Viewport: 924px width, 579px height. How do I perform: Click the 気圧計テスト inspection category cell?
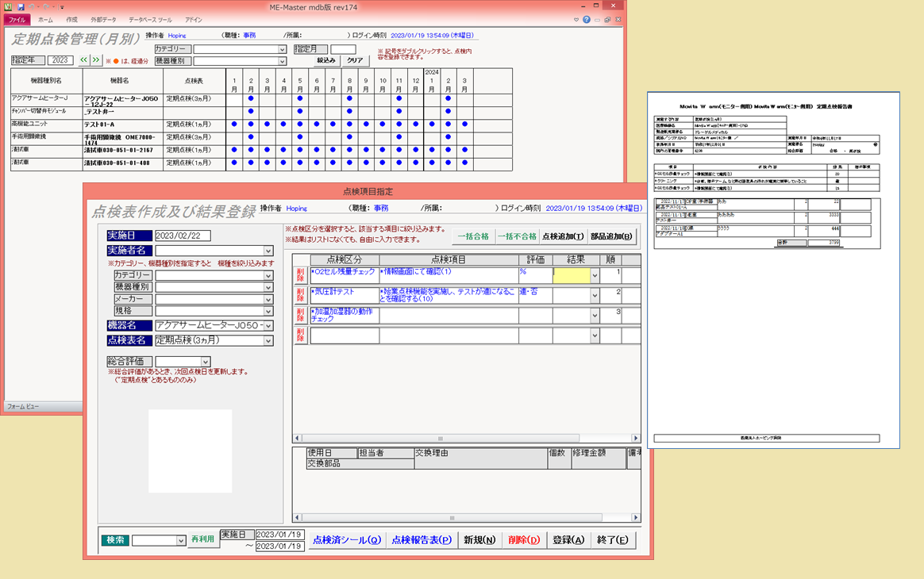pyautogui.click(x=345, y=295)
